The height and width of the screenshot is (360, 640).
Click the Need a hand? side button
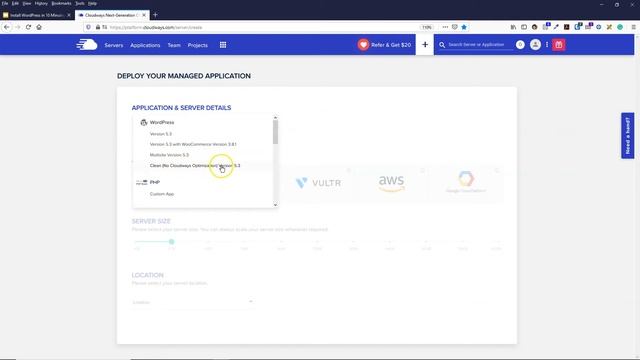point(627,136)
